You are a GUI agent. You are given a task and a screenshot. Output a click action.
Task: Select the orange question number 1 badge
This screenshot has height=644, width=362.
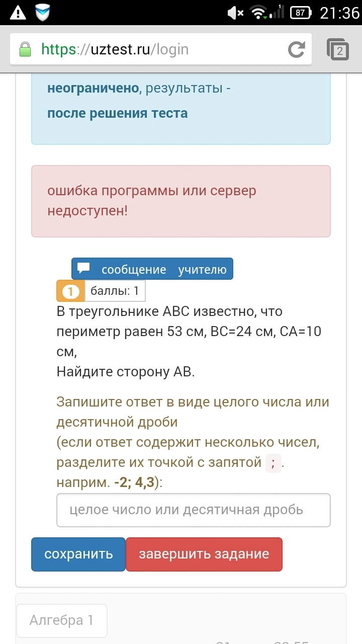[x=70, y=291]
